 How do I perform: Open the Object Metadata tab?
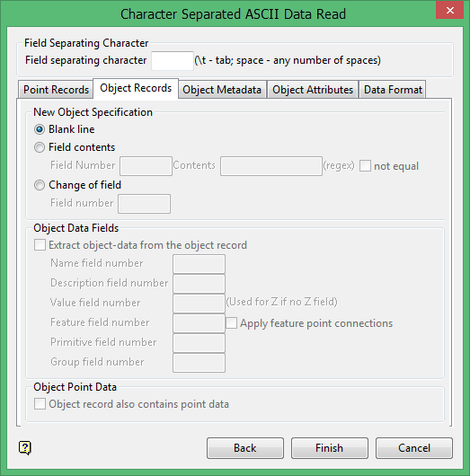222,90
